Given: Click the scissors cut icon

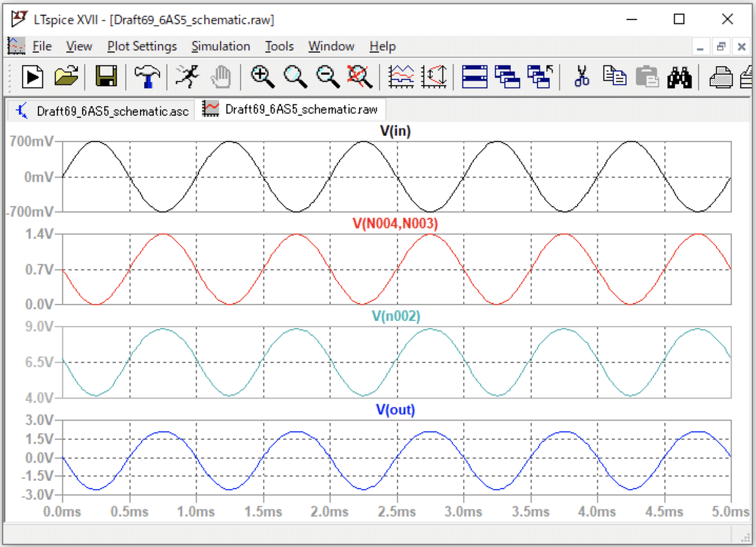Looking at the screenshot, I should pos(582,77).
